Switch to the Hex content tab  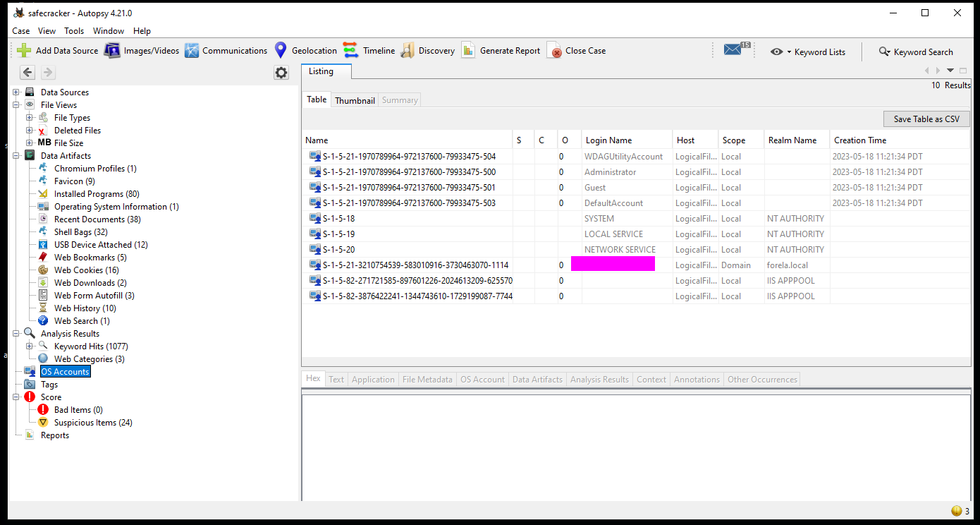click(x=314, y=379)
